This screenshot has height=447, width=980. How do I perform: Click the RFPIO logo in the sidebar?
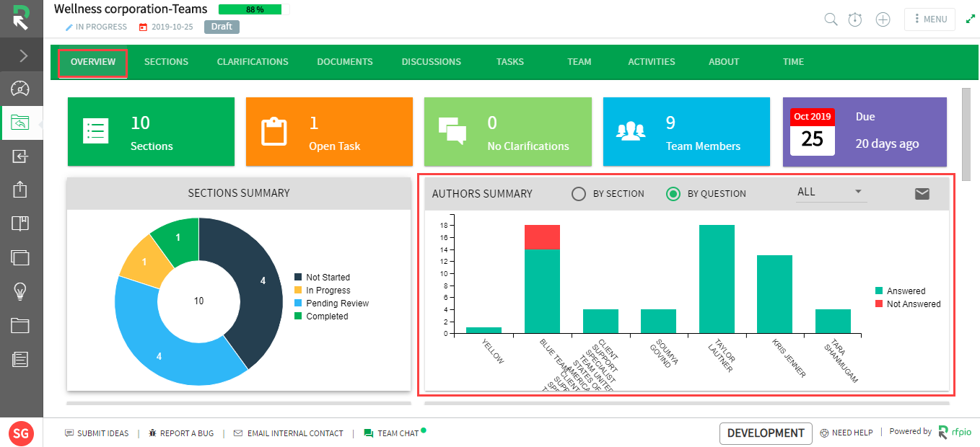pyautogui.click(x=21, y=18)
